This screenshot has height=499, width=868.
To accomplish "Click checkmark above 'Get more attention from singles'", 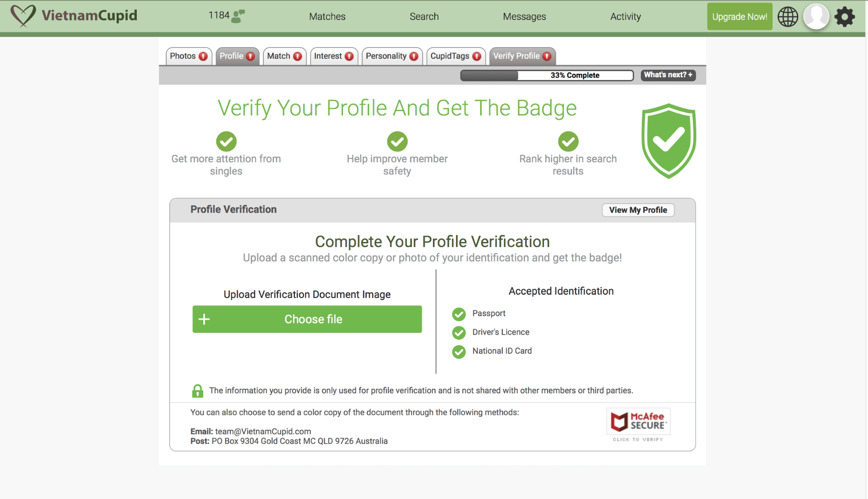I will pyautogui.click(x=226, y=141).
